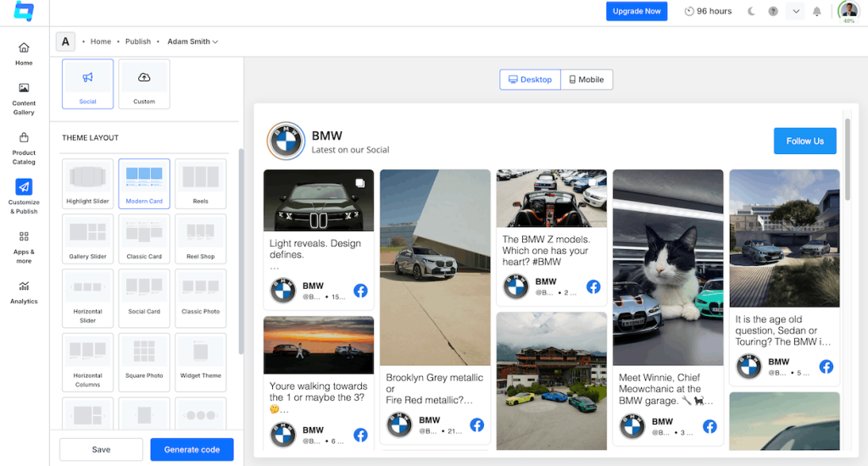Click 'Latest on our Social' subtitle text
The height and width of the screenshot is (466, 868).
pos(350,150)
